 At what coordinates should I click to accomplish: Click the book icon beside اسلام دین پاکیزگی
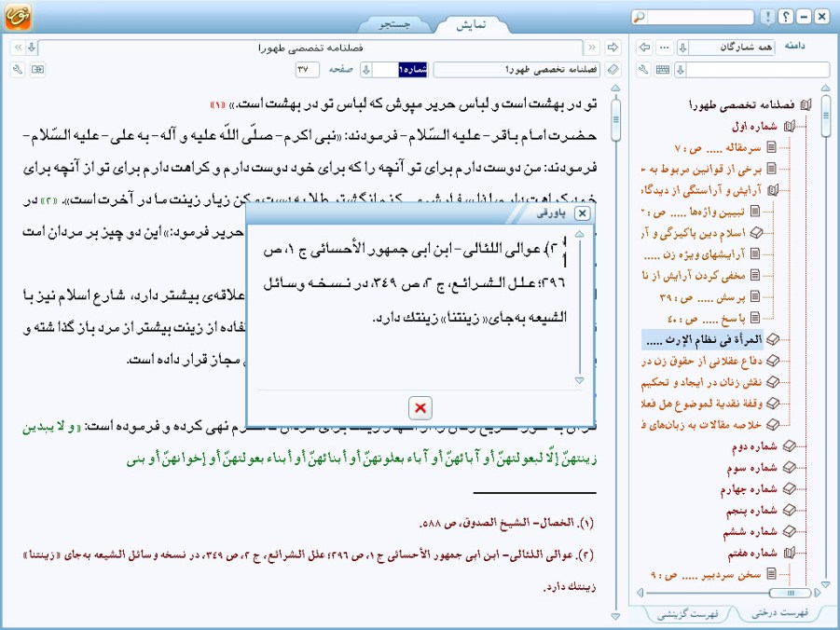coord(756,232)
